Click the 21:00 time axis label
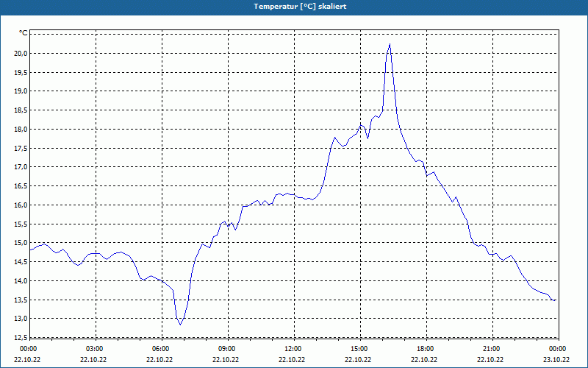This screenshot has height=368, width=588. pos(491,349)
